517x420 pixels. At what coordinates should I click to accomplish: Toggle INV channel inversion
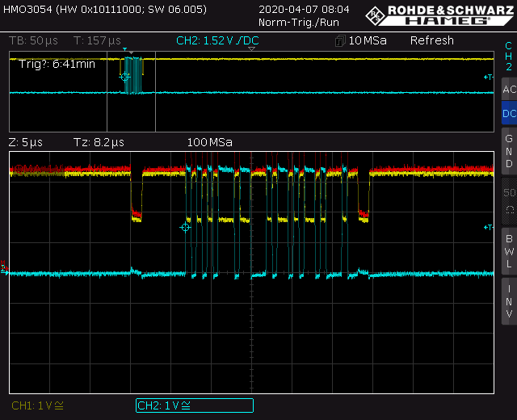click(x=509, y=301)
